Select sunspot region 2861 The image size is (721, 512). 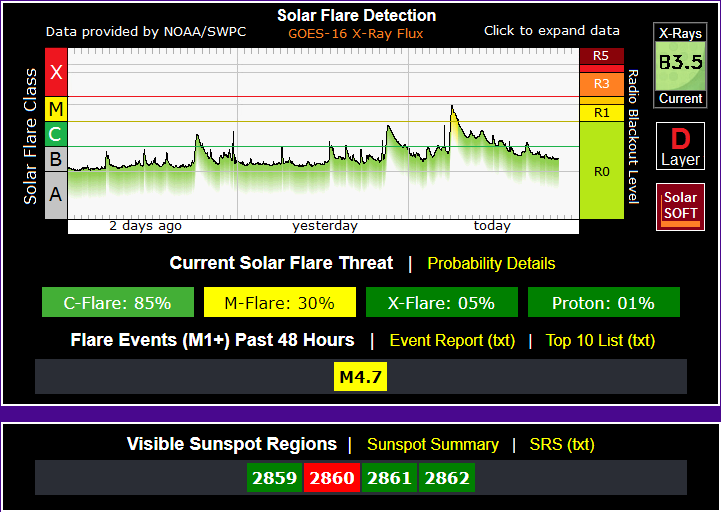389,478
